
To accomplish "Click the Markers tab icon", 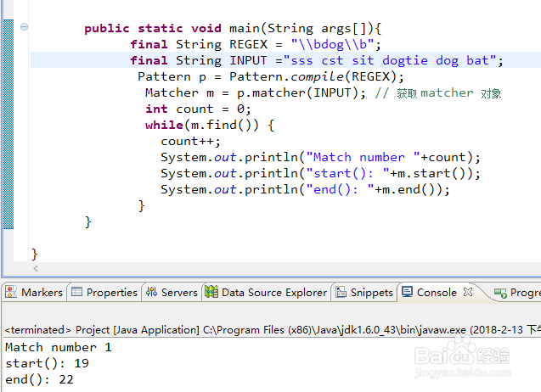I will [11, 292].
